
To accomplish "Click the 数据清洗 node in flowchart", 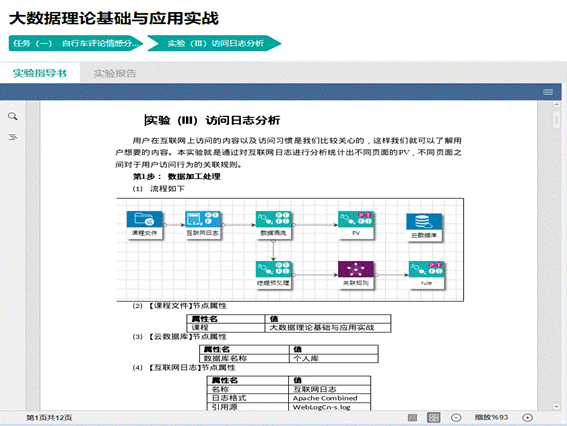I will point(273,225).
